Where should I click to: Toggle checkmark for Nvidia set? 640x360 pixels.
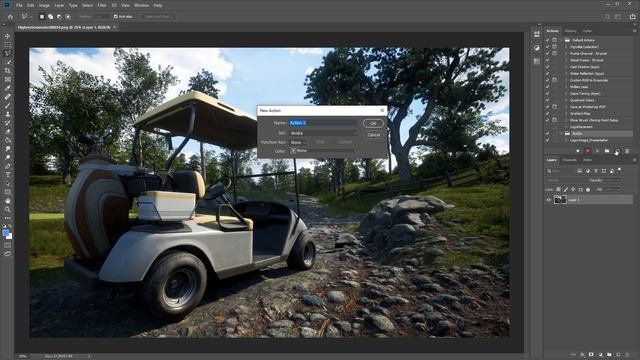coord(547,133)
